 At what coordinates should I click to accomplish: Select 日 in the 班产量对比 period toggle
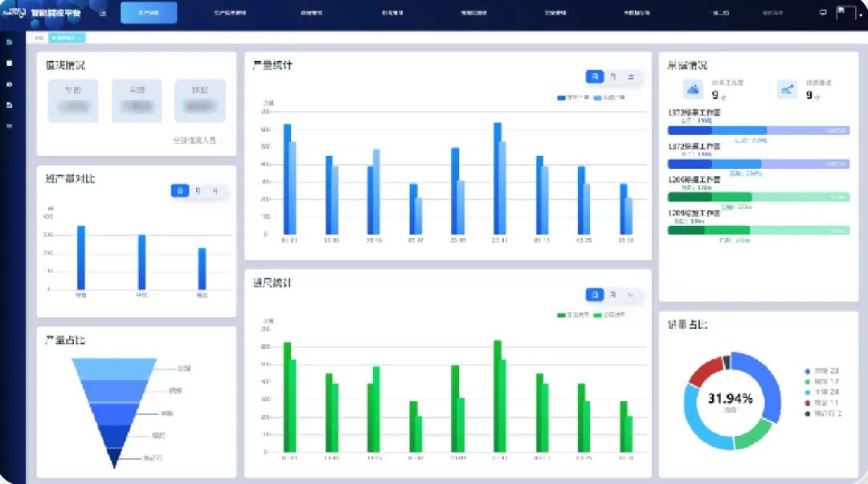180,191
